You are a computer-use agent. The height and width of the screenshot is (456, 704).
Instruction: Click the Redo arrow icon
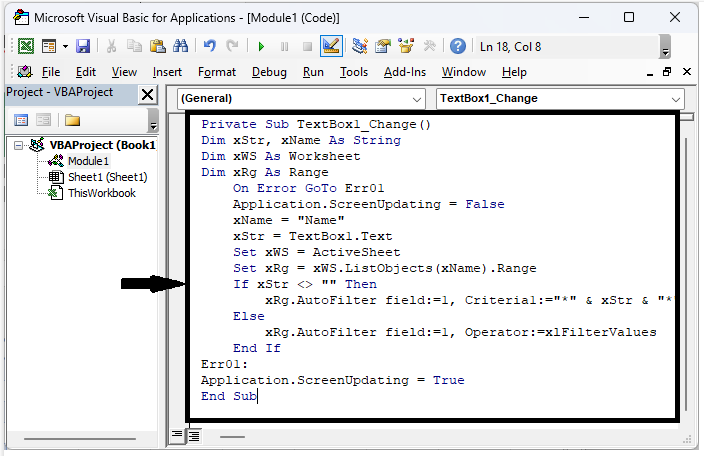pyautogui.click(x=232, y=46)
